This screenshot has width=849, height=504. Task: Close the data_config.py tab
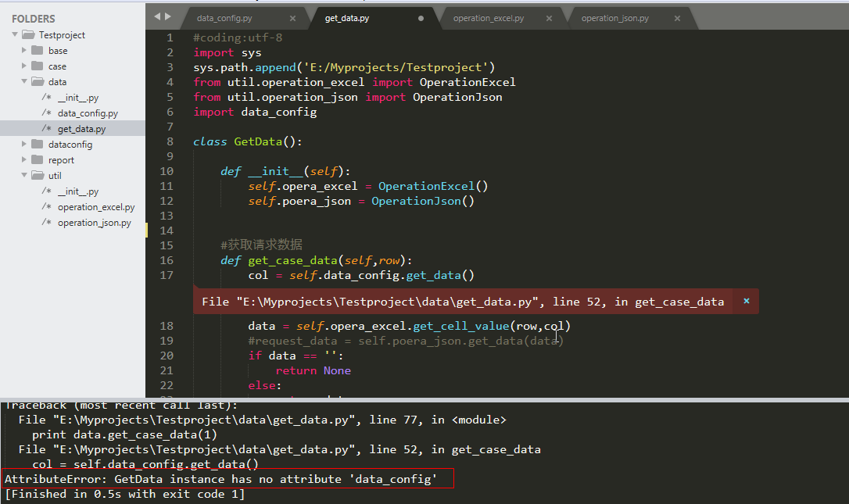292,18
